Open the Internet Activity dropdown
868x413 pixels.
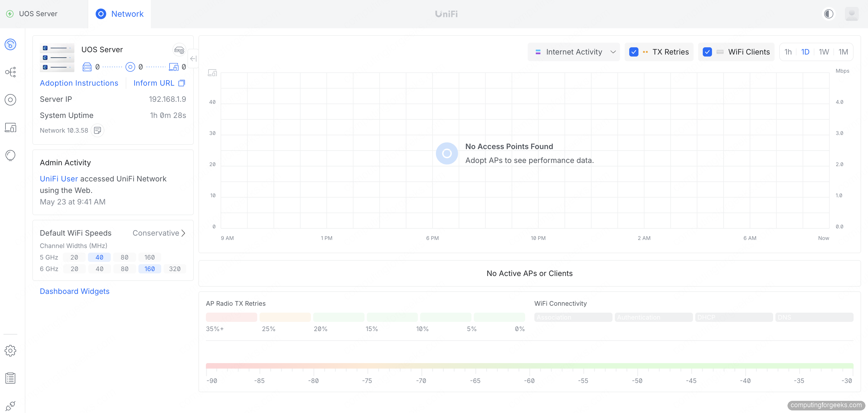pos(574,52)
